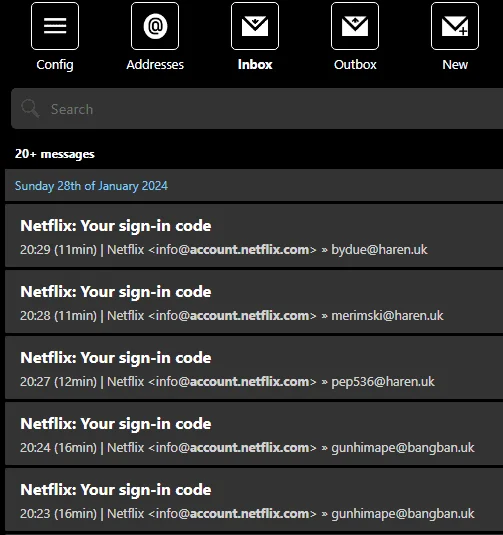Image resolution: width=503 pixels, height=535 pixels.
Task: Click the Outbox text label
Action: pos(355,64)
